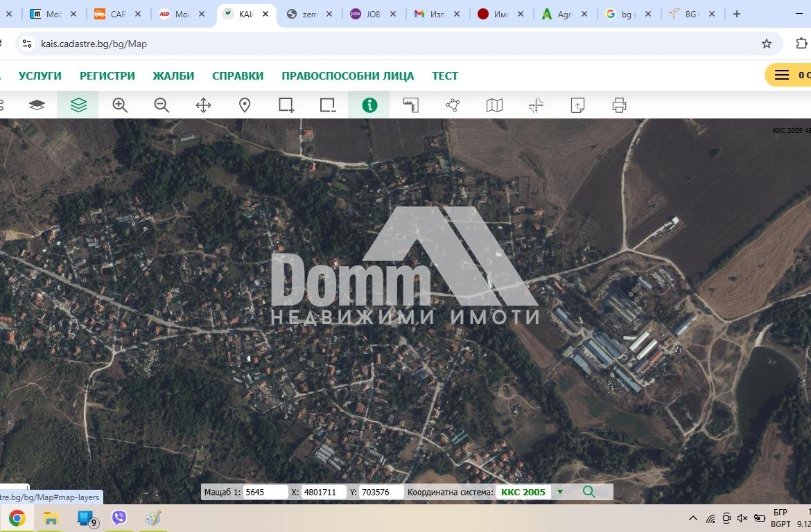Select the crosshair coordinates tool

[x=536, y=105]
